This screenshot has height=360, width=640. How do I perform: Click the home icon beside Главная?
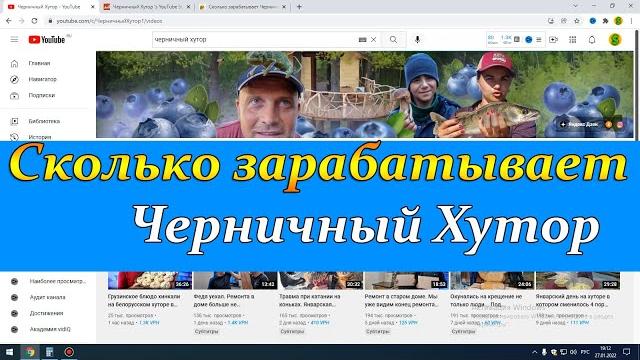pos(14,63)
